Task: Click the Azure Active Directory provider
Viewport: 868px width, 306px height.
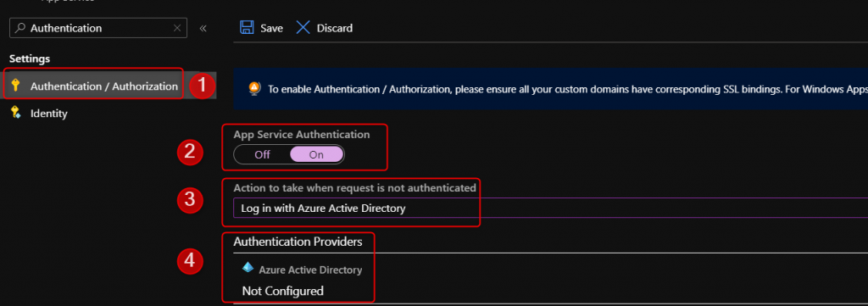Action: [x=310, y=270]
